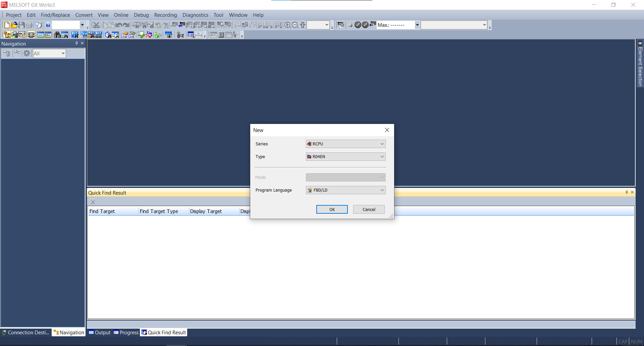Open the Find/Replace menu
644x346 pixels.
(55, 15)
